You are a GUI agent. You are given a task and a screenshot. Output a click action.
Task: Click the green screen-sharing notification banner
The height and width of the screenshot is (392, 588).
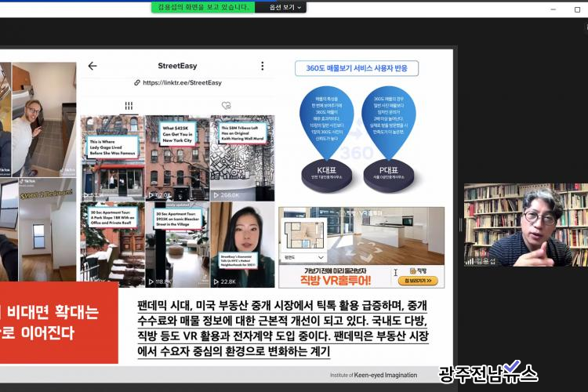click(x=202, y=7)
